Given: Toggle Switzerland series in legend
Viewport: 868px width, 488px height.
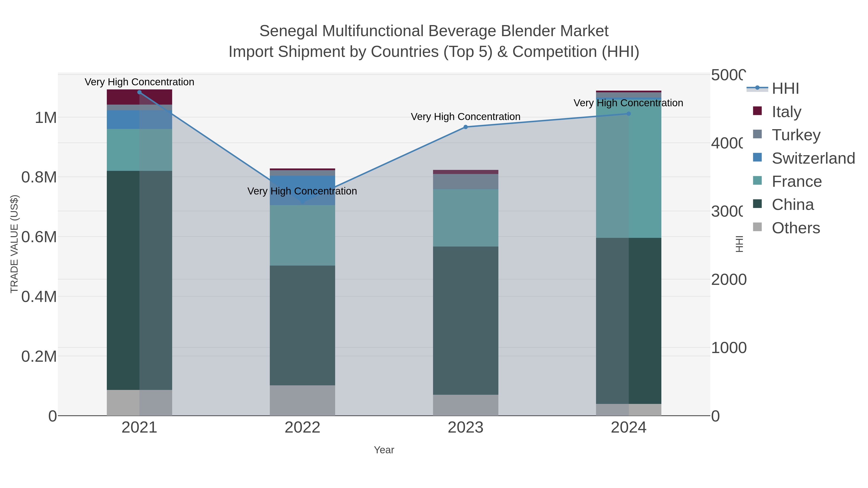Looking at the screenshot, I should (x=804, y=158).
